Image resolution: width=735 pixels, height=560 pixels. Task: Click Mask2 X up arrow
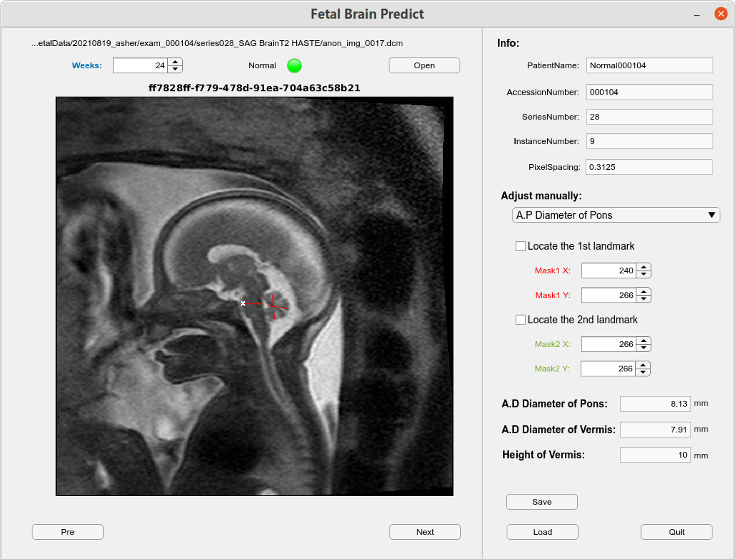[643, 340]
